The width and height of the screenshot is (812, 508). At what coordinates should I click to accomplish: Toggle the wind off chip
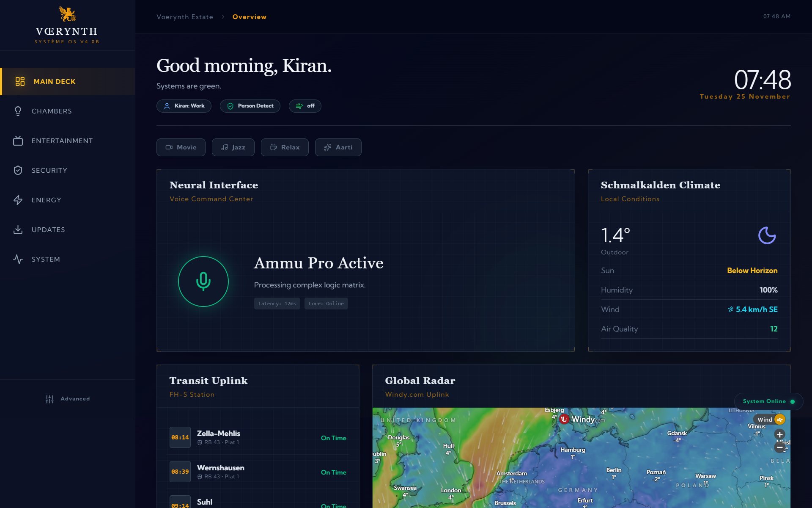click(x=305, y=106)
